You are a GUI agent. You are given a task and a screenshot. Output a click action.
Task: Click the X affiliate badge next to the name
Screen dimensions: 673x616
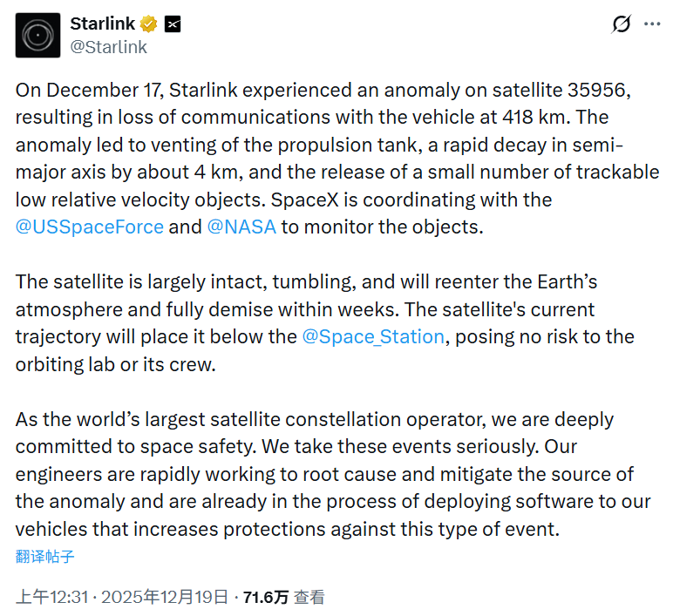coord(173,24)
